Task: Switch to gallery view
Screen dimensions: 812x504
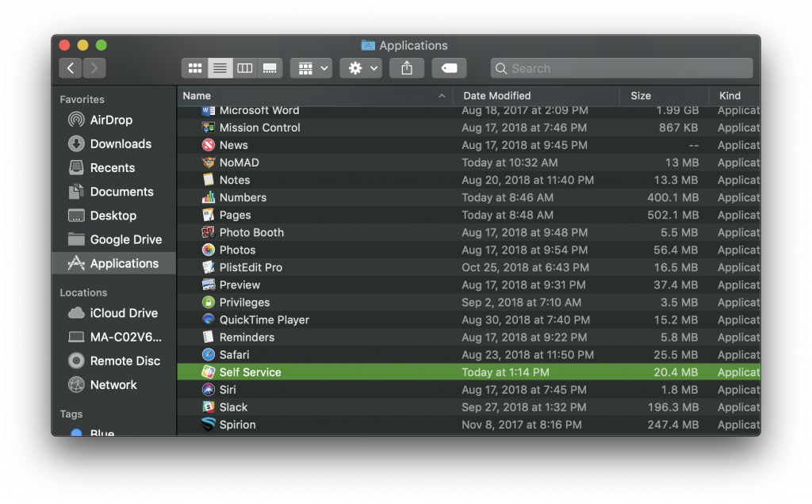Action: click(270, 68)
